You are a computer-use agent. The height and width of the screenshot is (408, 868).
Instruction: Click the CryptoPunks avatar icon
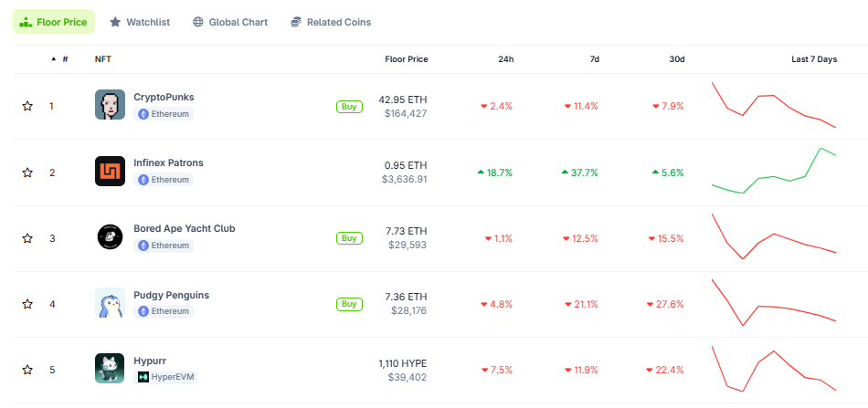pos(110,105)
